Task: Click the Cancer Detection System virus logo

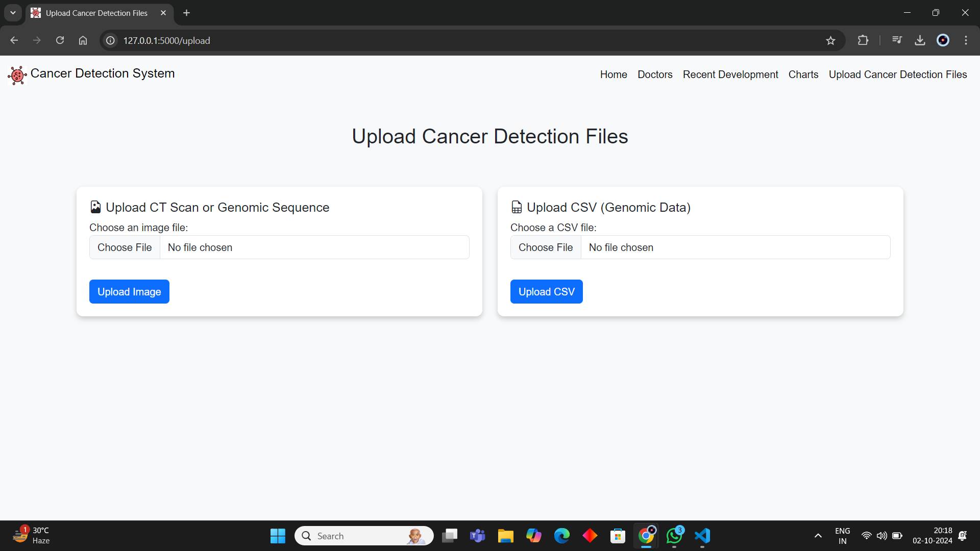Action: [16, 74]
